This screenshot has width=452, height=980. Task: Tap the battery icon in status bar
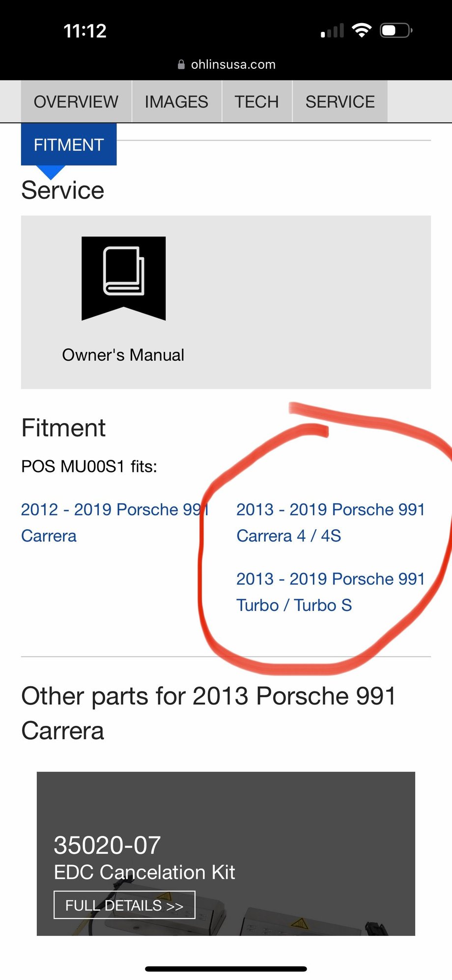click(395, 30)
